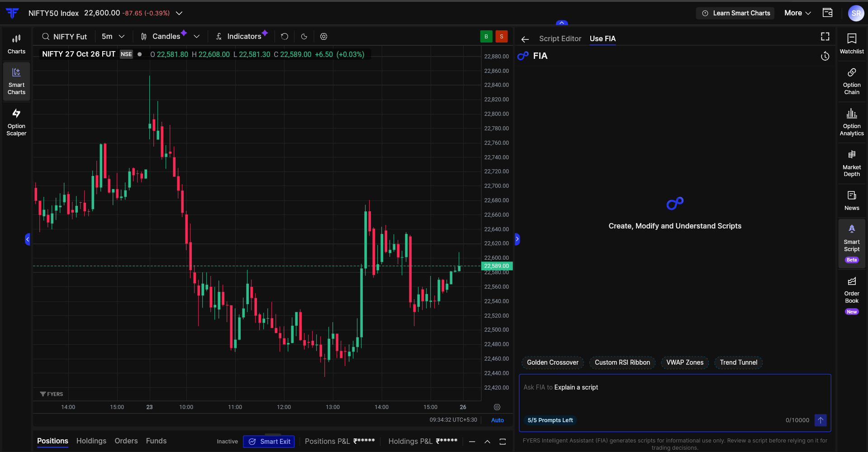Open the Option Scalper tool

[16, 122]
